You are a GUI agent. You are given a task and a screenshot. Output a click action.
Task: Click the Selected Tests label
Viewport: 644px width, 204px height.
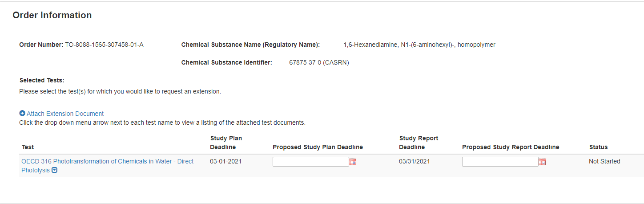click(x=42, y=80)
